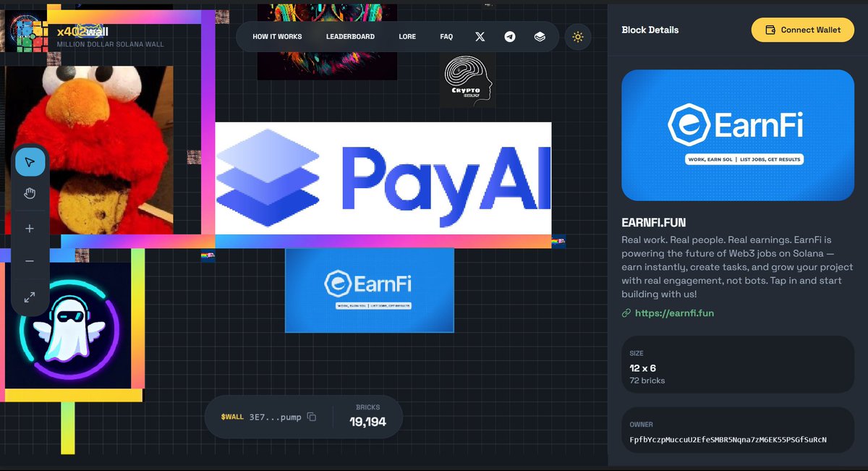Image resolution: width=868 pixels, height=471 pixels.
Task: Select the colorful psychedelic art block at top
Action: coord(327,41)
